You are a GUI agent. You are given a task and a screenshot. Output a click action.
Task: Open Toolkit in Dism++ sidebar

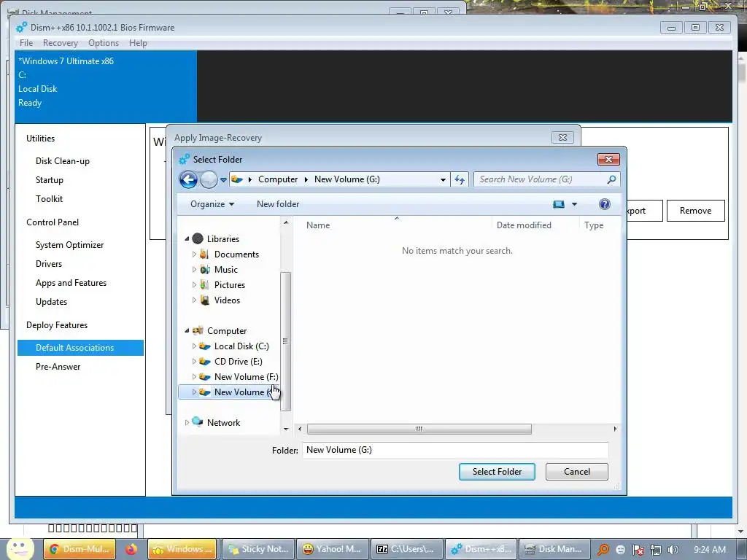(x=49, y=199)
